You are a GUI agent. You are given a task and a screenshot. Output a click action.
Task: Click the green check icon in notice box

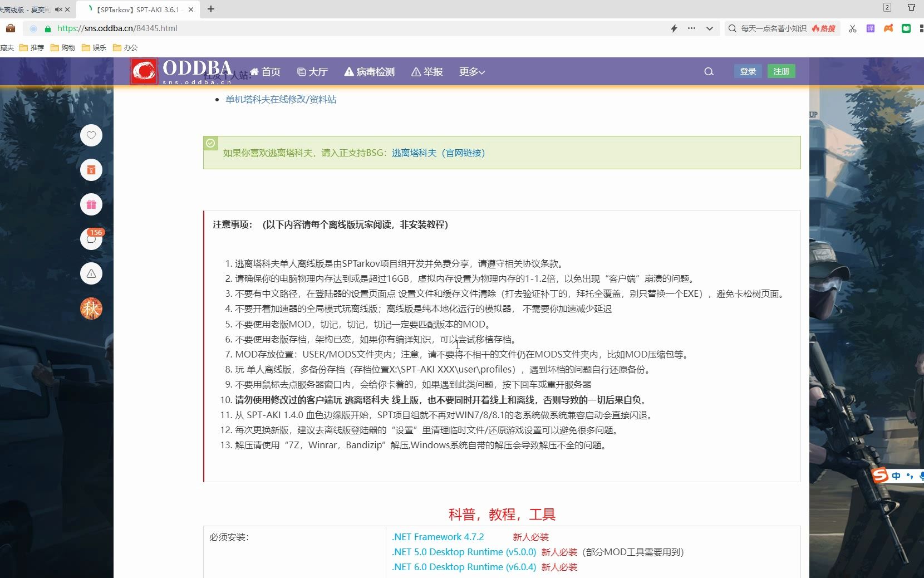pyautogui.click(x=210, y=143)
